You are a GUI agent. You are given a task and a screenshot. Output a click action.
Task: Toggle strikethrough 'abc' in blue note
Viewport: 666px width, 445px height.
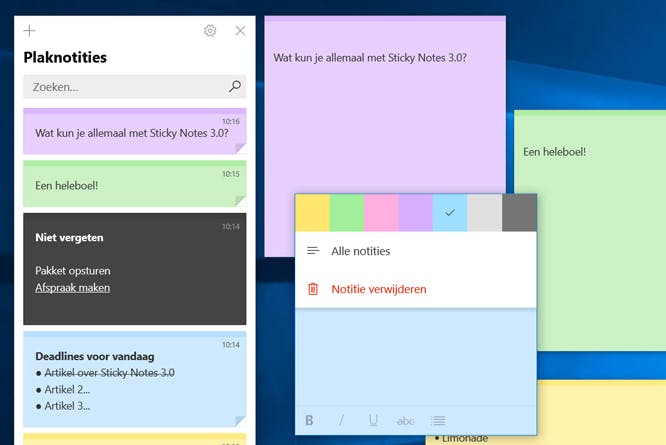click(405, 421)
